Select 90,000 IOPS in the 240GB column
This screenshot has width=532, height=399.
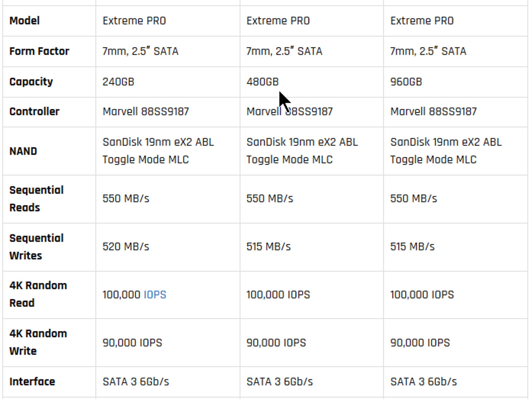(x=132, y=343)
